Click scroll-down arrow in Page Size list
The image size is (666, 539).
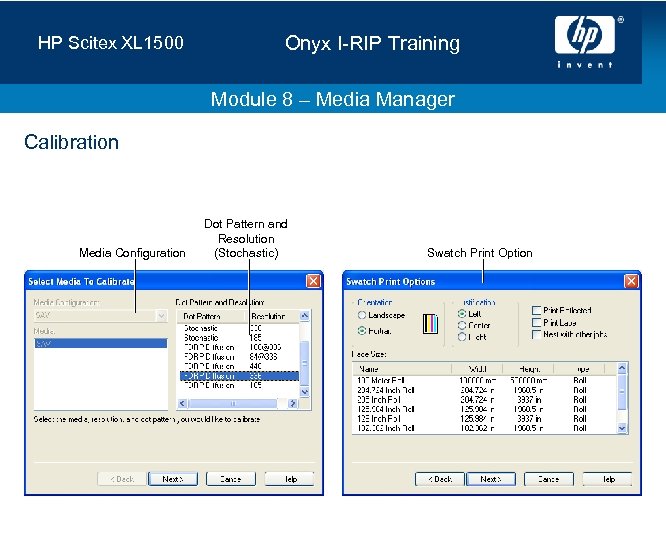[622, 428]
